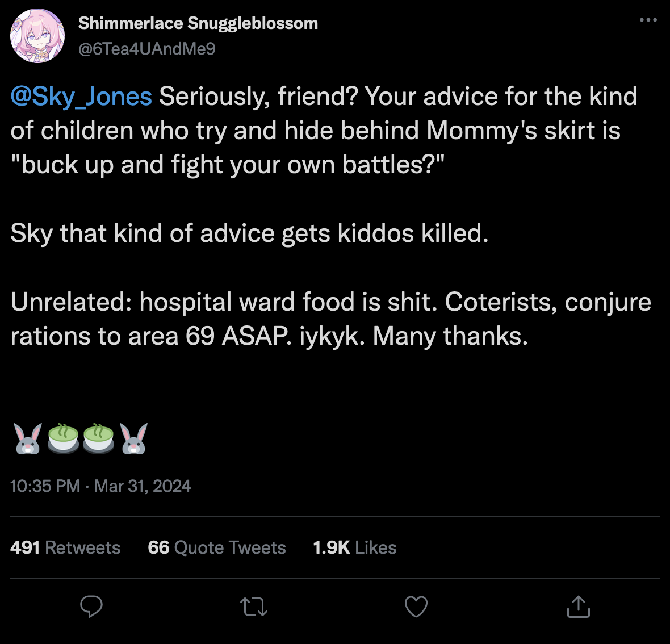View the 1.9K Likes list
This screenshot has width=670, height=644.
coord(354,547)
